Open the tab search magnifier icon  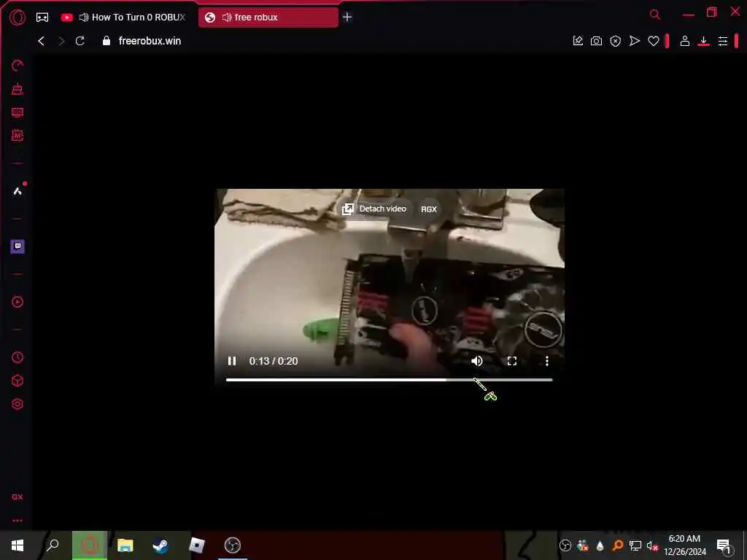coord(655,15)
